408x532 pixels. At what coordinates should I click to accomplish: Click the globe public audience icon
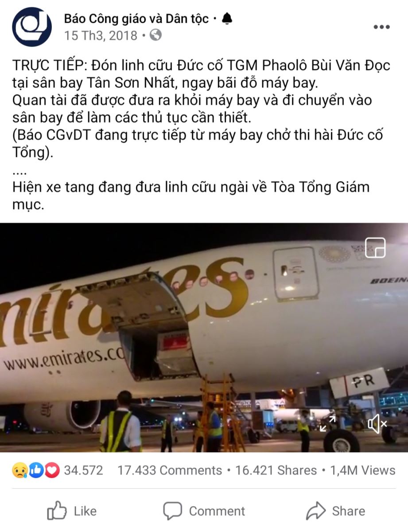156,35
